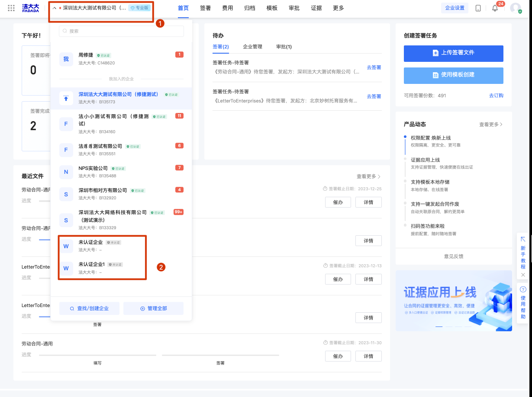532x397 pixels.
Task: Switch to 法多多测试有限公司 enterprise
Action: coord(121,150)
